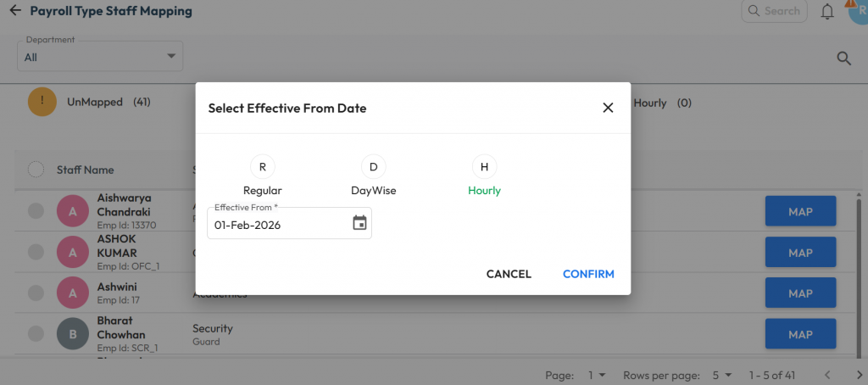Open the calendar picker in Effective From
This screenshot has width=868, height=385.
pyautogui.click(x=359, y=224)
